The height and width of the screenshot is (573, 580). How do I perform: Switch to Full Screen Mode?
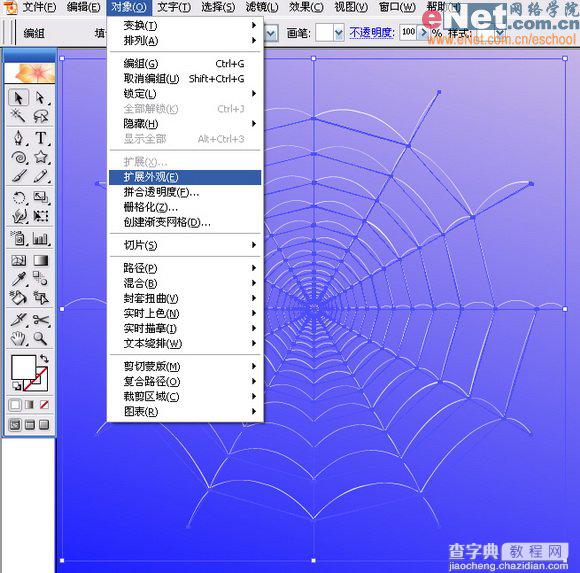(x=44, y=425)
